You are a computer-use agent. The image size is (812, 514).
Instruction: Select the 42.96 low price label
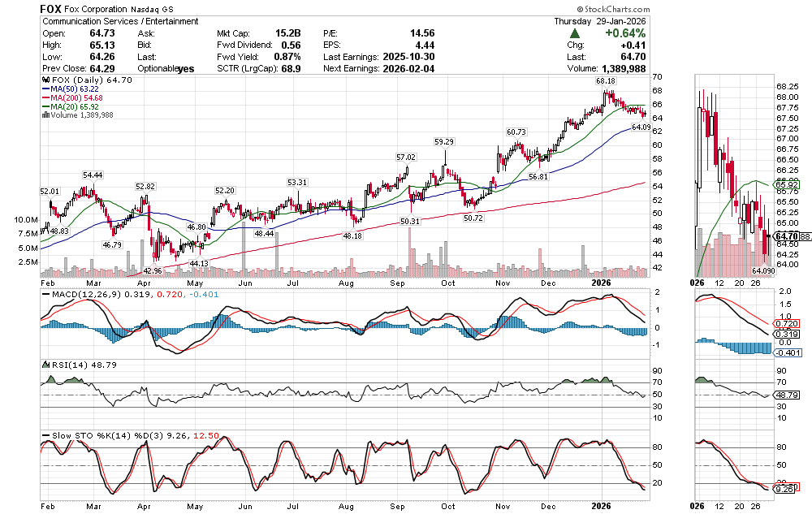tap(153, 270)
